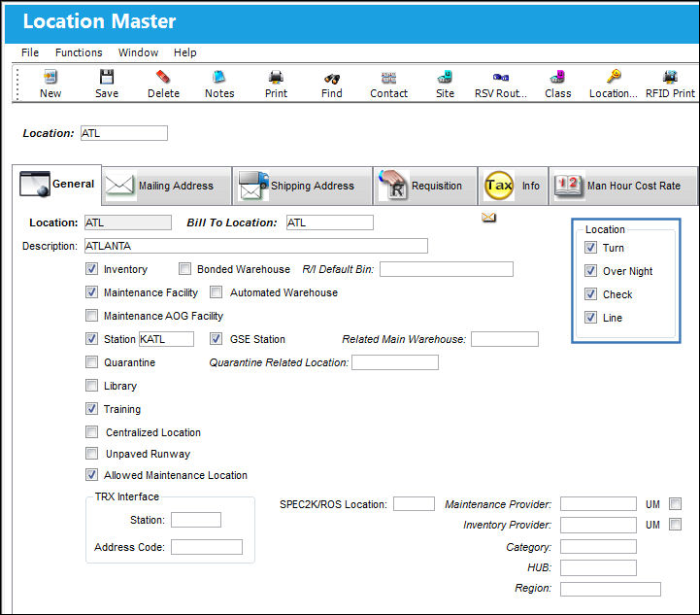Click the RFID Print icon
Screen dimensions: 700x615
point(670,77)
